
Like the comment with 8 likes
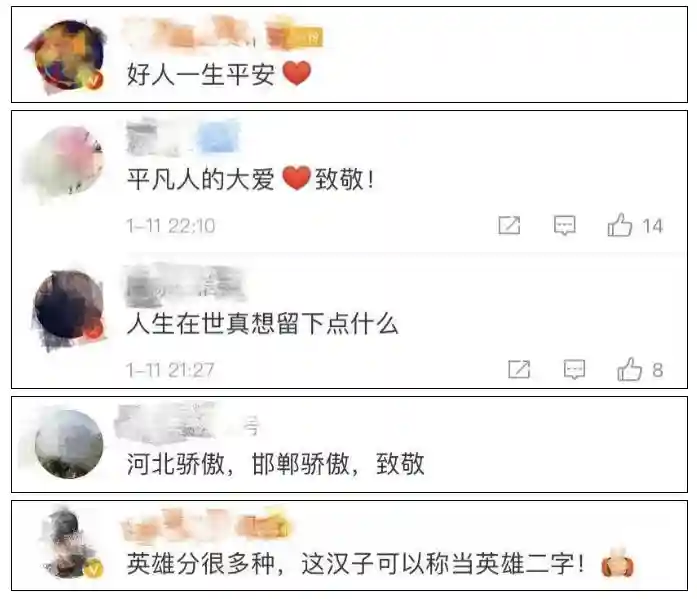click(629, 369)
